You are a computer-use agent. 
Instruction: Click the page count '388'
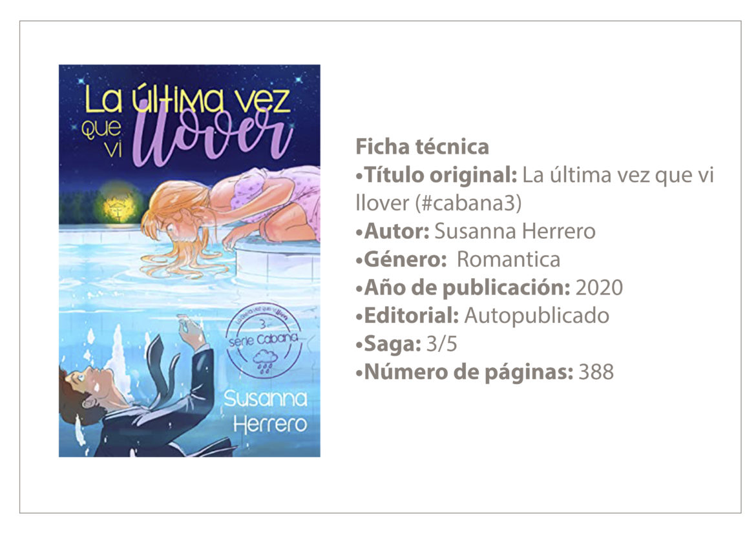click(x=596, y=371)
